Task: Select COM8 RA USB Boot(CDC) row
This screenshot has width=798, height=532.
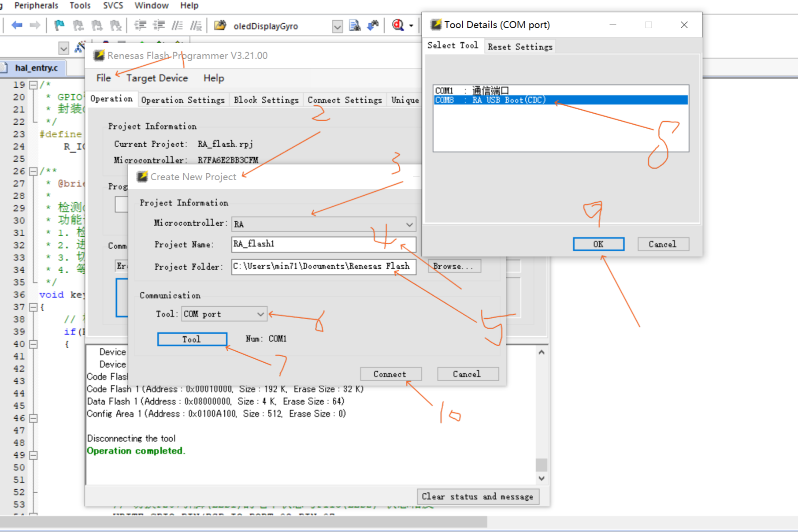Action: (x=560, y=100)
